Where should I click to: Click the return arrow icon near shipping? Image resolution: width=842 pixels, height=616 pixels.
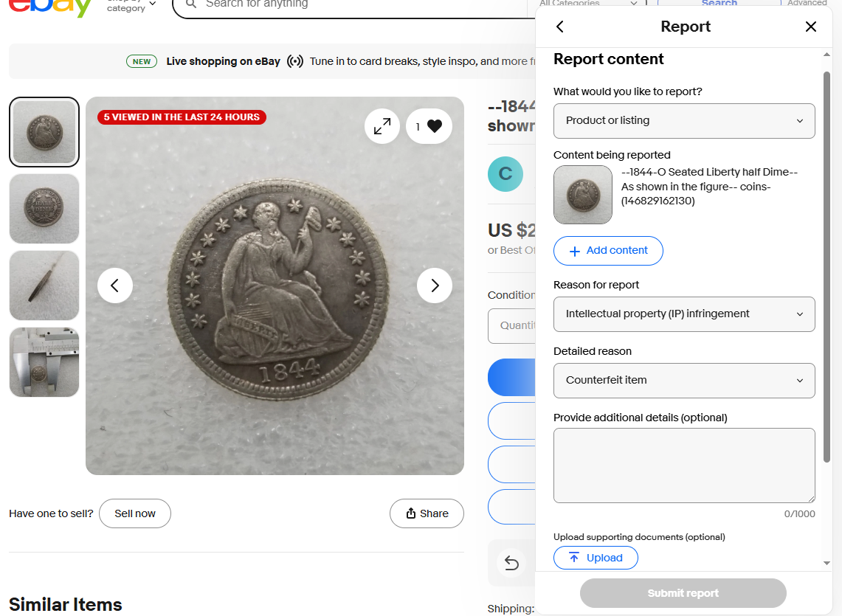coord(511,563)
